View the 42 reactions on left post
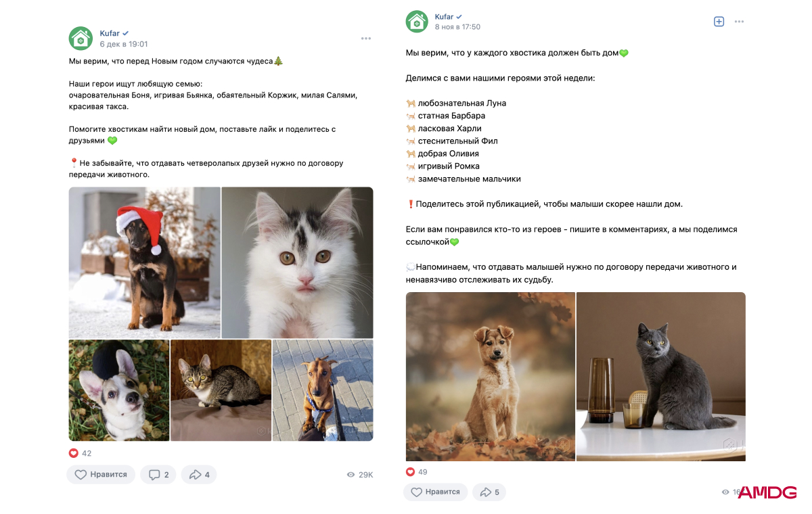Screen dimensions: 812x514 point(81,453)
